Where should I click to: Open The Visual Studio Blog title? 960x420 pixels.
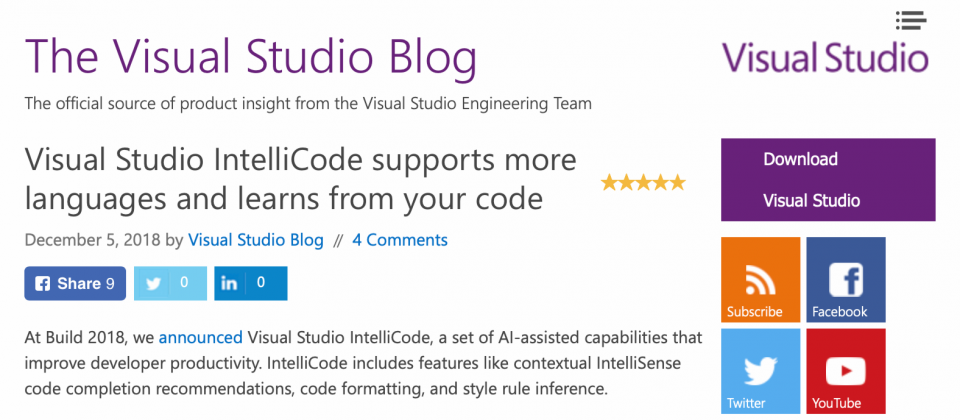[x=250, y=56]
